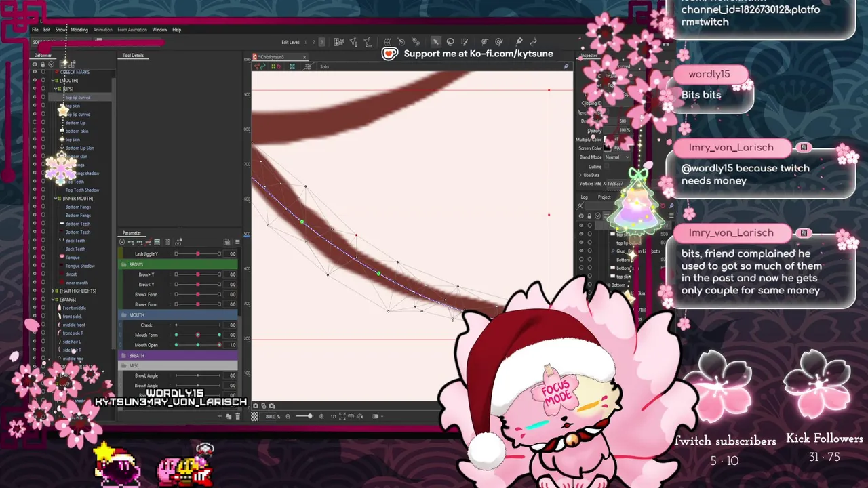Click the second target-style deformer tool icon
The image size is (868, 488).
[498, 42]
